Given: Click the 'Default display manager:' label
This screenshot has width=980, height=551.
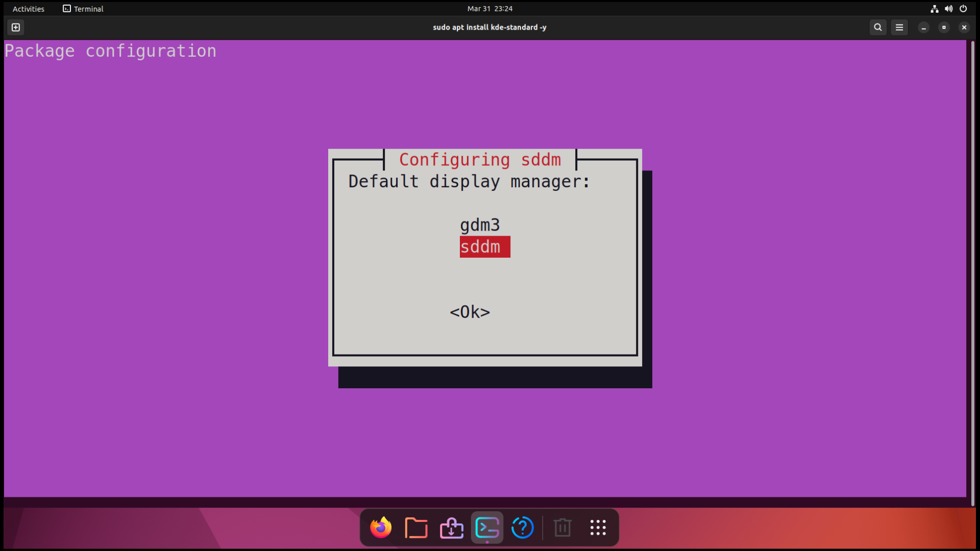Looking at the screenshot, I should (469, 182).
